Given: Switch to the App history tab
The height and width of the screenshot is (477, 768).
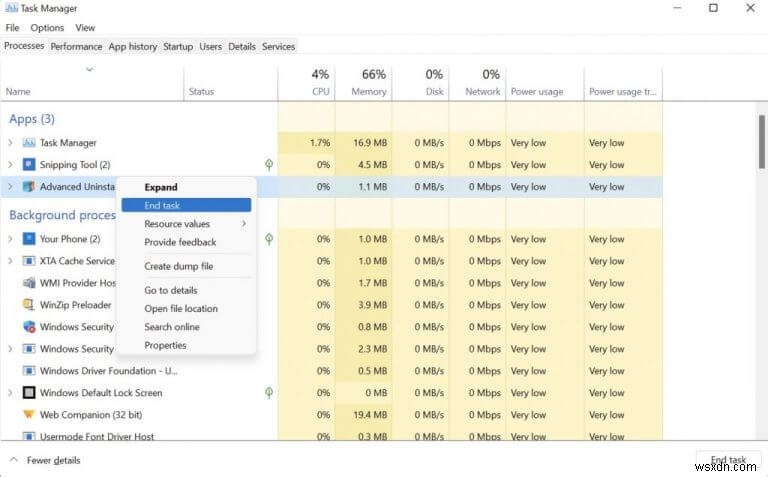Looking at the screenshot, I should (x=133, y=47).
